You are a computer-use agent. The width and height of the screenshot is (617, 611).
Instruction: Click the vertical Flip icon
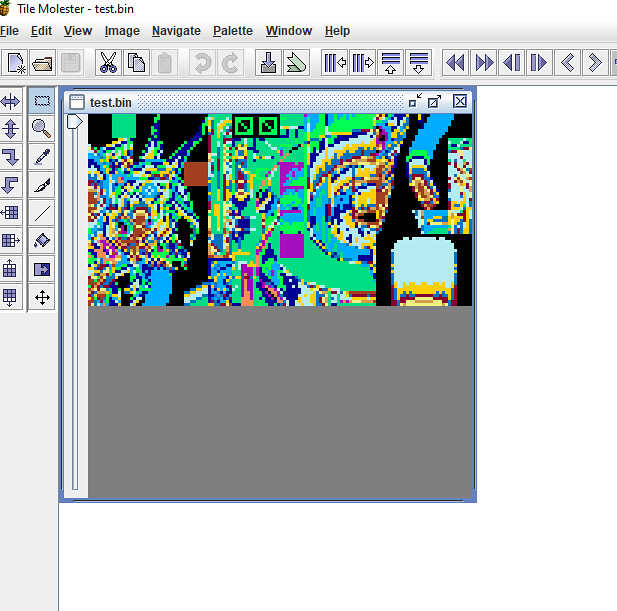[11, 128]
